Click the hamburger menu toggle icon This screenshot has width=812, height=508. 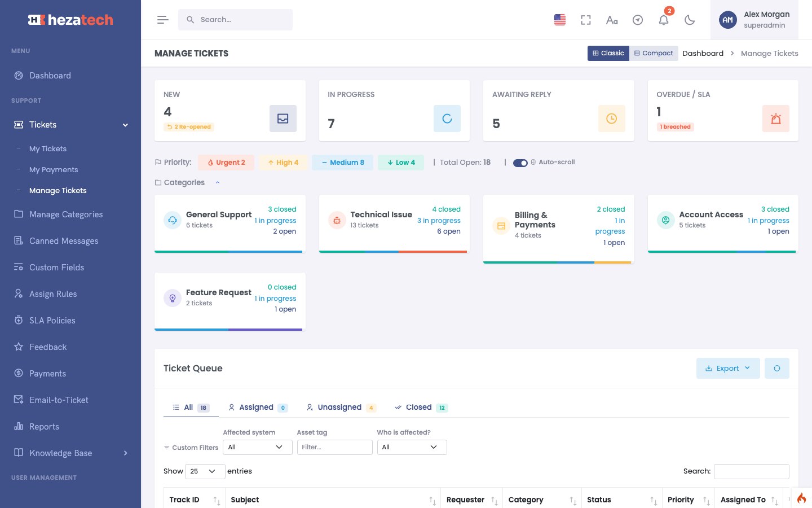click(x=163, y=20)
